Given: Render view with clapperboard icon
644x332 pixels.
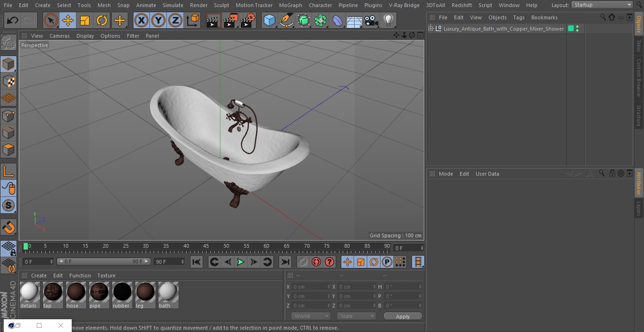Looking at the screenshot, I should click(x=214, y=21).
